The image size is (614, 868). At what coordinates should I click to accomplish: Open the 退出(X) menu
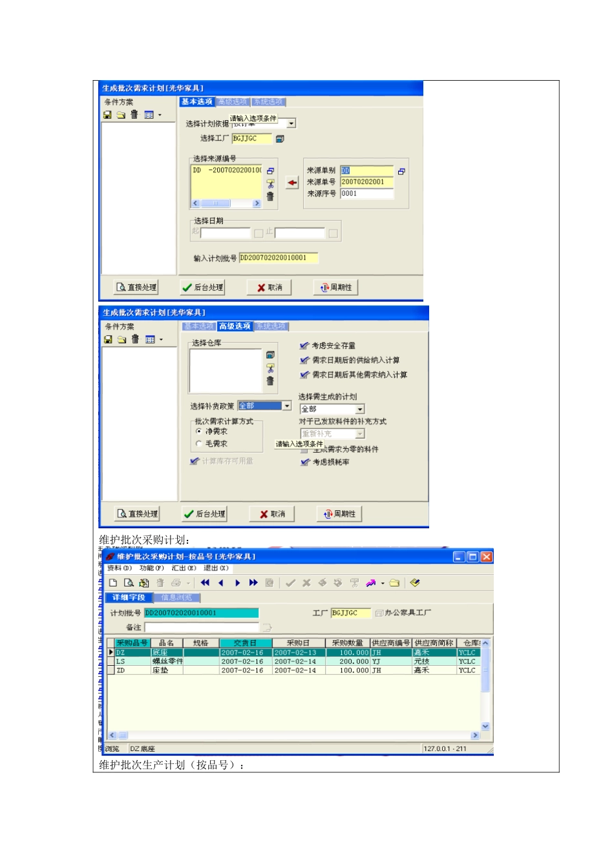(x=216, y=568)
